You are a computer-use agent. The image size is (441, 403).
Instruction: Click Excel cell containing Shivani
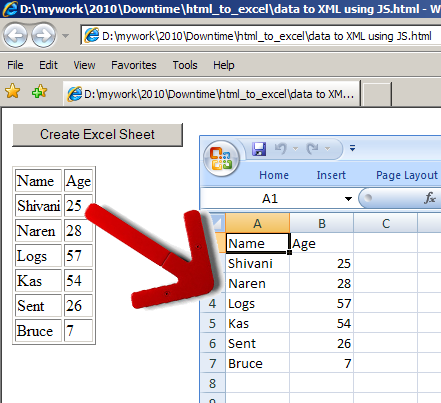(257, 263)
